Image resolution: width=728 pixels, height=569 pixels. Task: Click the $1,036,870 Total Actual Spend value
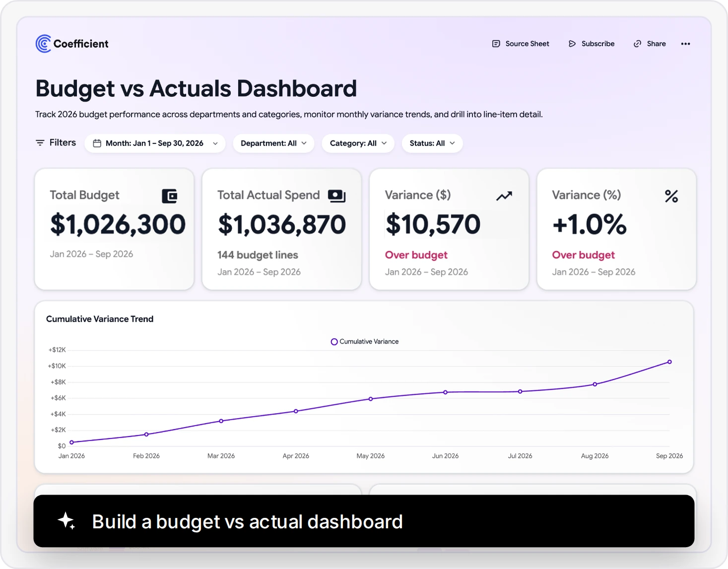point(282,224)
